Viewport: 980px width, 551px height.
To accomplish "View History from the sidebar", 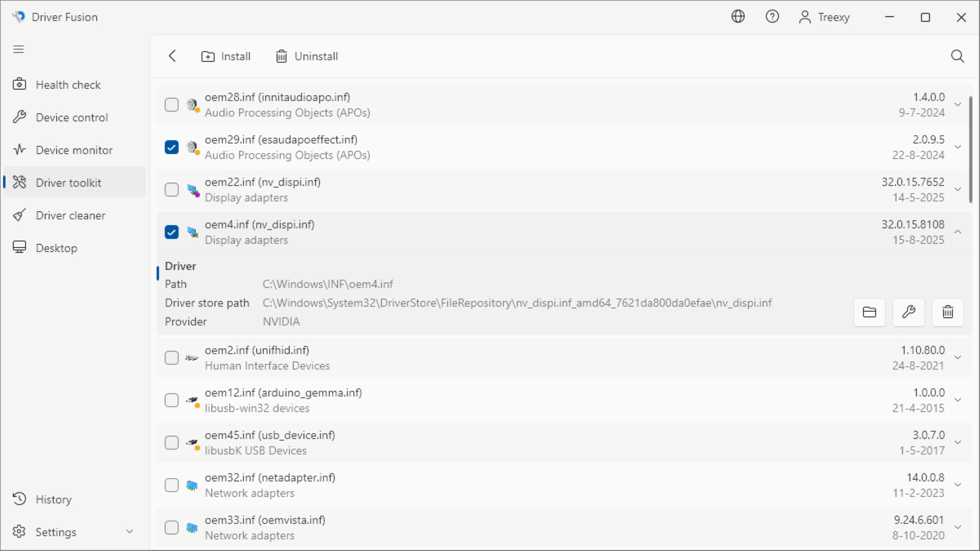I will pos(54,499).
